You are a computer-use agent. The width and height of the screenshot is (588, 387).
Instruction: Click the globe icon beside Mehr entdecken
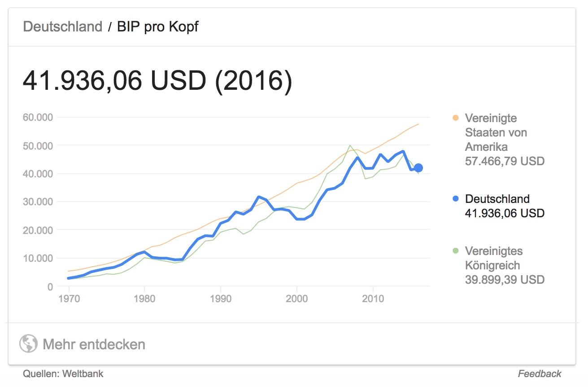coord(28,344)
